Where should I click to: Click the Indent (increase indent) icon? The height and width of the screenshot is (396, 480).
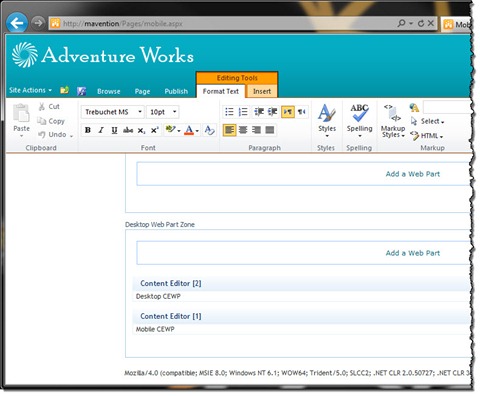point(273,112)
